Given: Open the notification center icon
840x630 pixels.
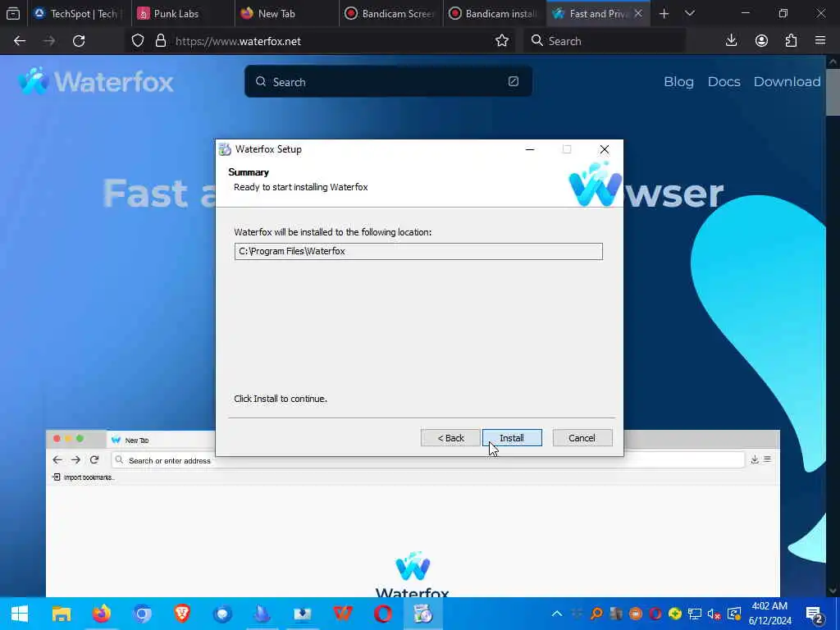Looking at the screenshot, I should tap(815, 614).
